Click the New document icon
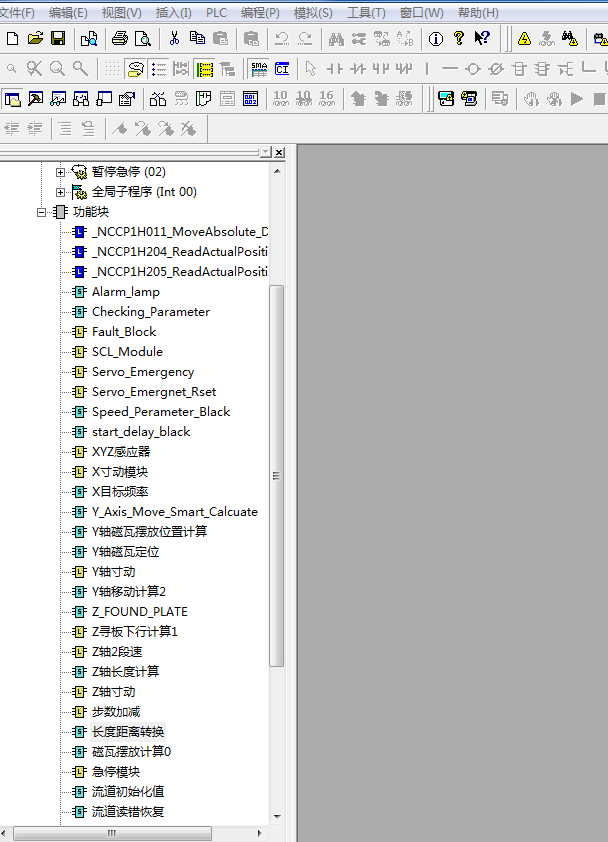The height and width of the screenshot is (842, 608). point(12,39)
